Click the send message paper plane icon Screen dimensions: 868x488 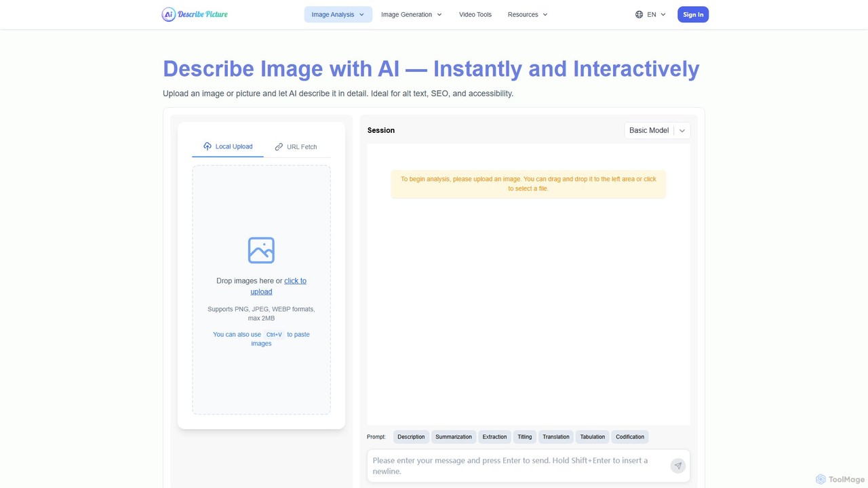(678, 466)
